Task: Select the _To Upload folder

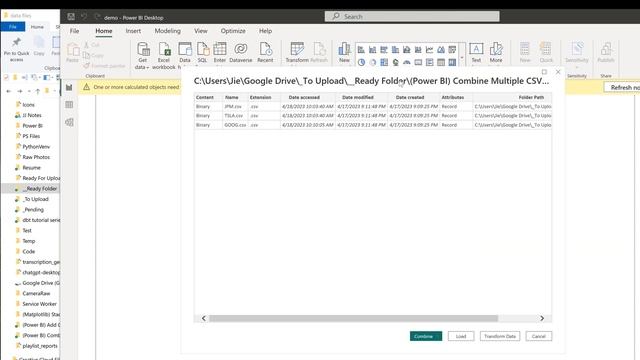Action: pos(36,199)
